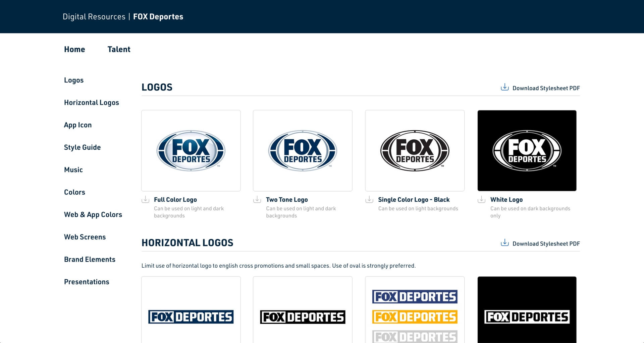Go to Web Screens in the sidebar
Viewport: 644px width, 343px height.
pyautogui.click(x=85, y=237)
